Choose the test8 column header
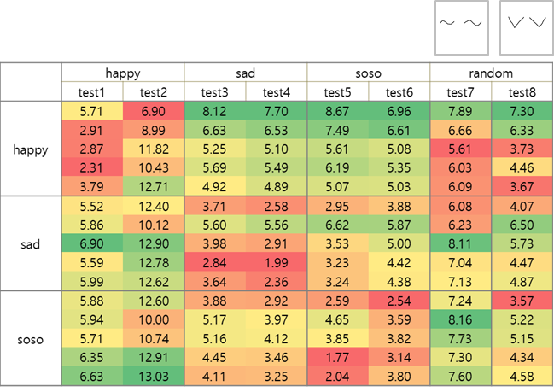 click(522, 92)
